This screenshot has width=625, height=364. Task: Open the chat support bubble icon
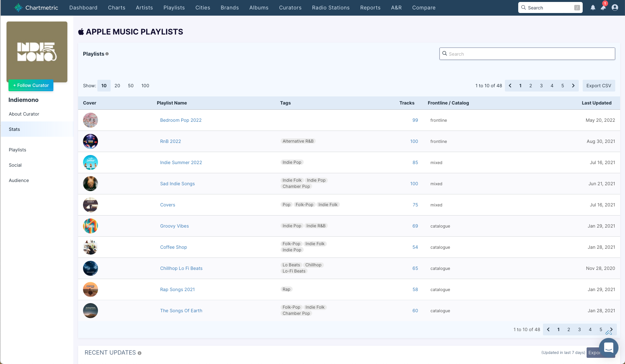pos(608,347)
